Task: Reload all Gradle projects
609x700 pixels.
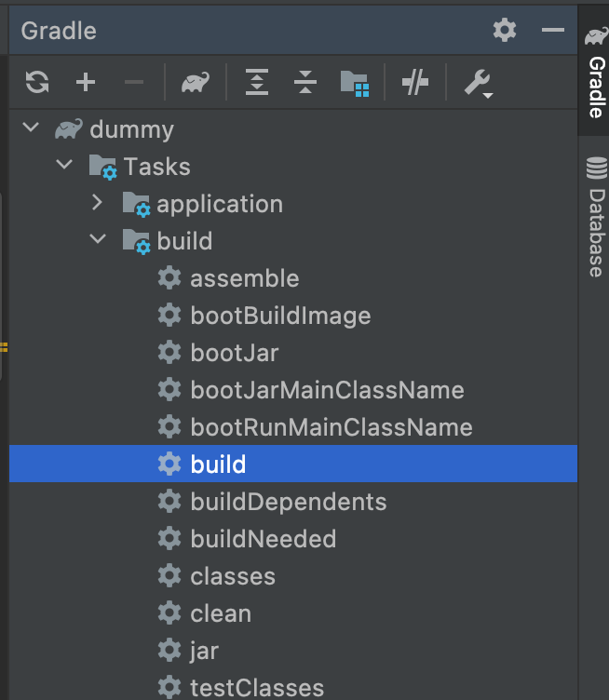Action: coord(37,82)
